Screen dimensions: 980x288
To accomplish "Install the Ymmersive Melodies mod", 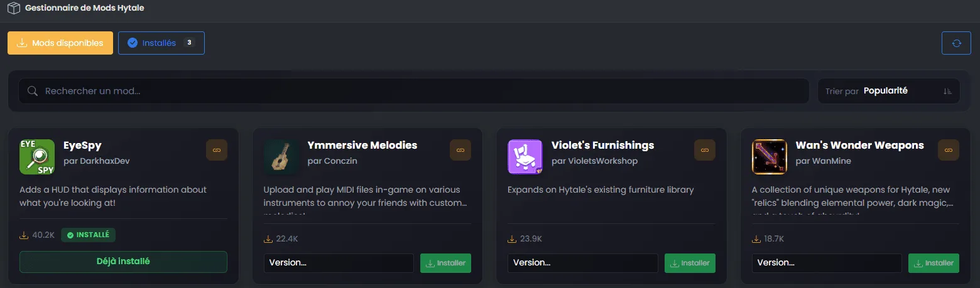I will click(x=445, y=263).
